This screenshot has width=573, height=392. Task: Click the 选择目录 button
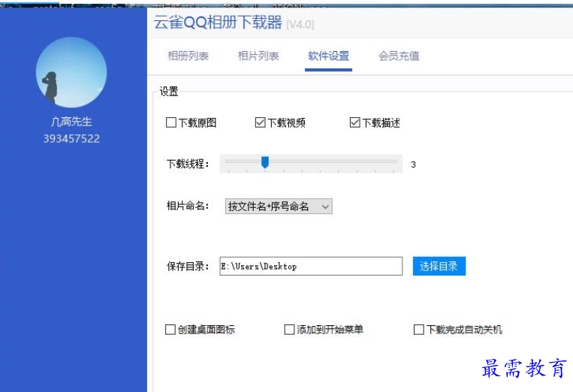click(x=439, y=267)
